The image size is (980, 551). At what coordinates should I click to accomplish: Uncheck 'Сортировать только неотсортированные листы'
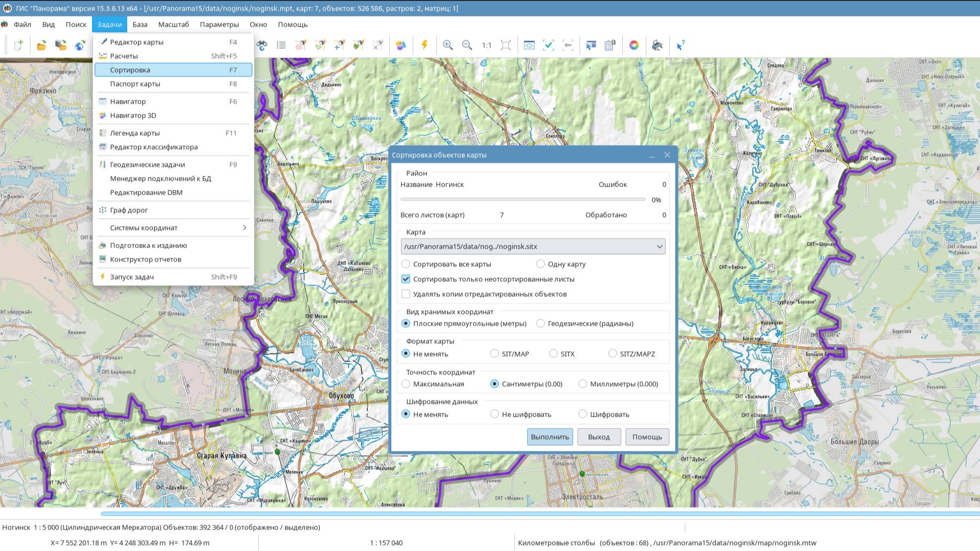point(406,279)
